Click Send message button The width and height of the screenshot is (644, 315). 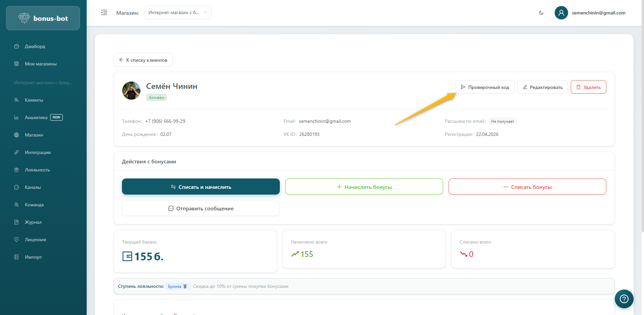pyautogui.click(x=201, y=208)
